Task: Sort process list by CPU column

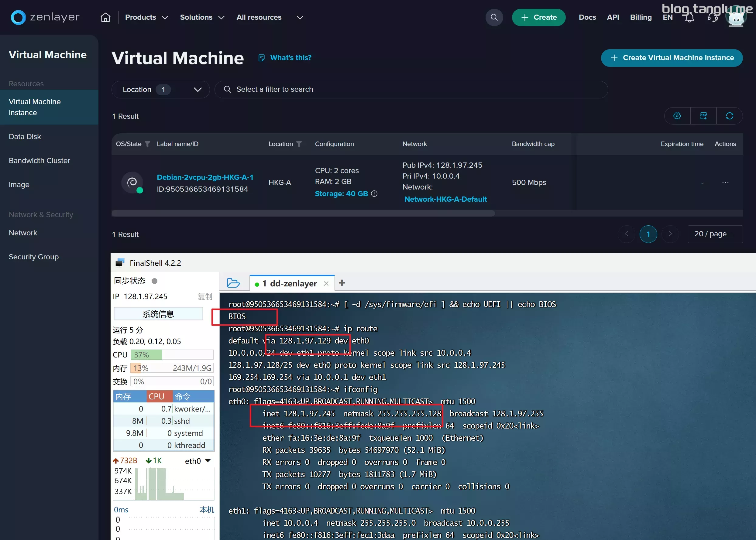Action: 160,396
